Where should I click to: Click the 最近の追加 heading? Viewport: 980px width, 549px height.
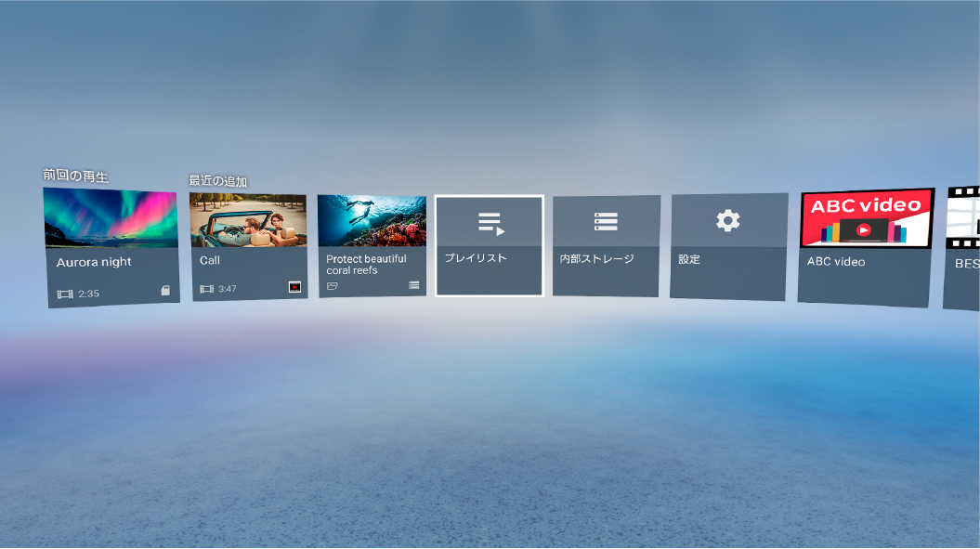(x=218, y=181)
